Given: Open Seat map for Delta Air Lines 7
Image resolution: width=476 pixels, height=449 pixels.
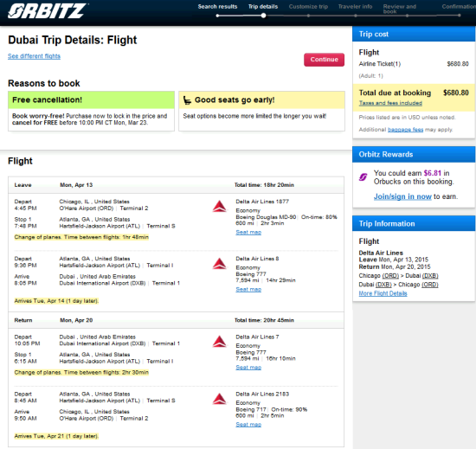Looking at the screenshot, I should pos(248,368).
